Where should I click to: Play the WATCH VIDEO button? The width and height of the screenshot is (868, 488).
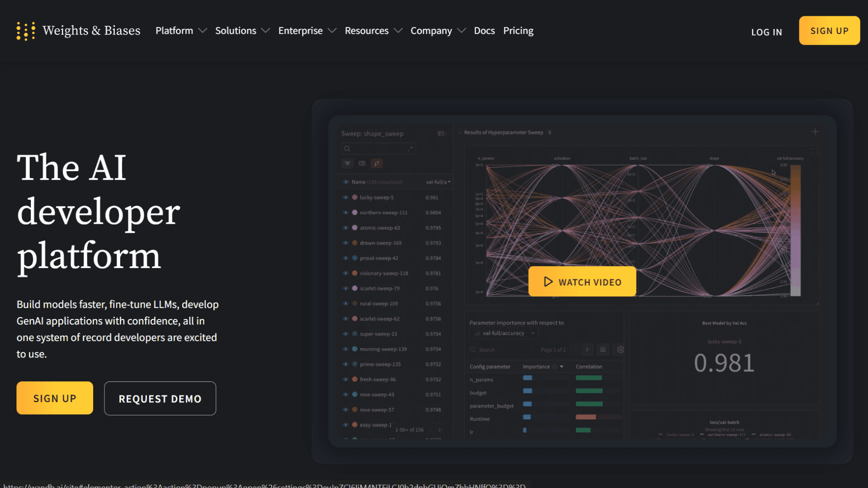click(582, 282)
